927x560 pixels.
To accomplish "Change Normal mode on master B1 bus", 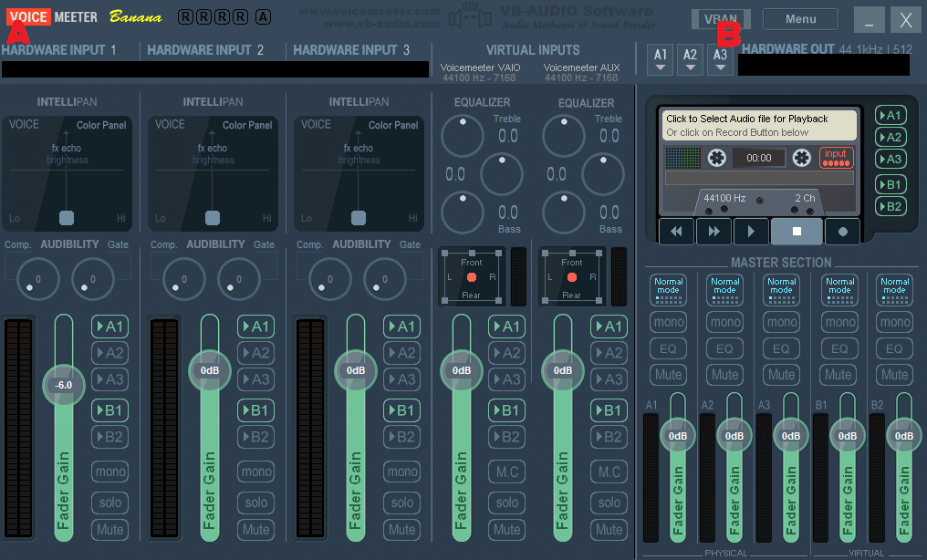I will click(x=839, y=289).
